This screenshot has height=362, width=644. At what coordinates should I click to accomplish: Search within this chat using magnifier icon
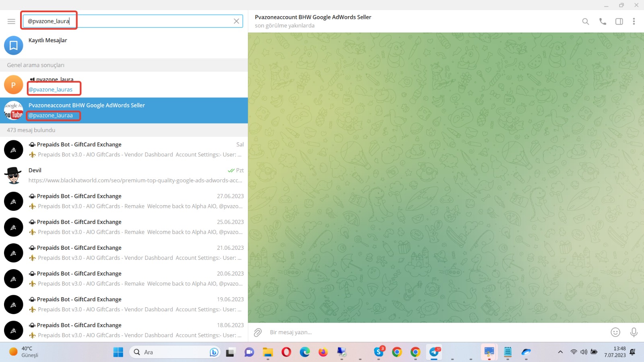586,21
